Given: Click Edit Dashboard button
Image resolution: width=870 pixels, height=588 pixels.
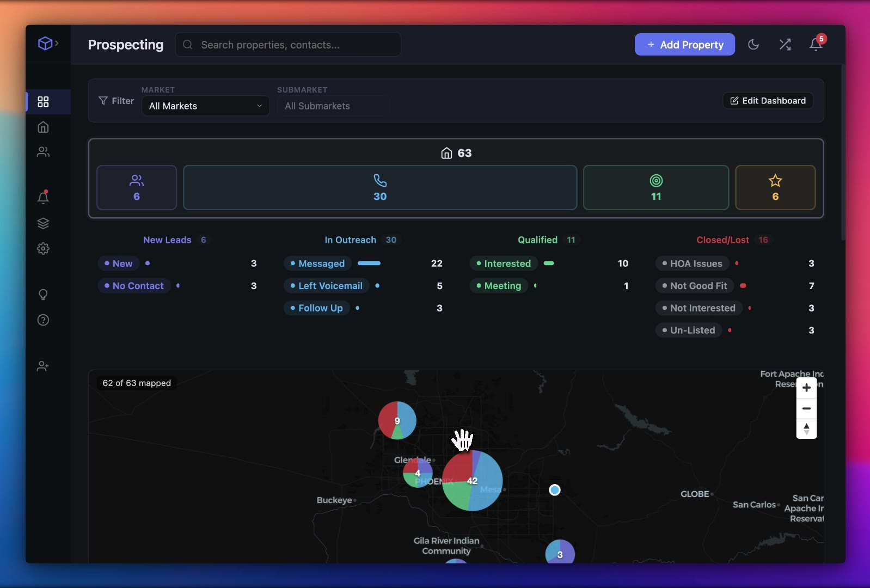Looking at the screenshot, I should [768, 101].
